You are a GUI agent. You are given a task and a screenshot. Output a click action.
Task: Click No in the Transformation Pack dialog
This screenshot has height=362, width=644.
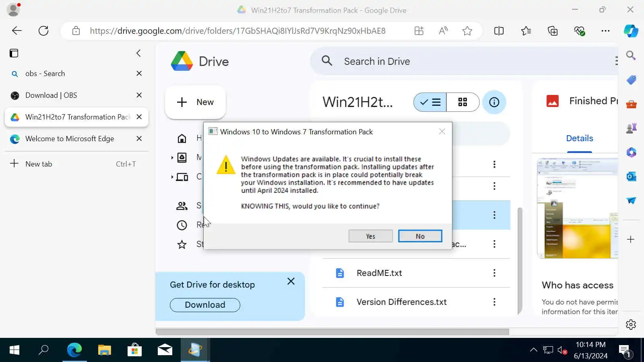click(x=420, y=236)
